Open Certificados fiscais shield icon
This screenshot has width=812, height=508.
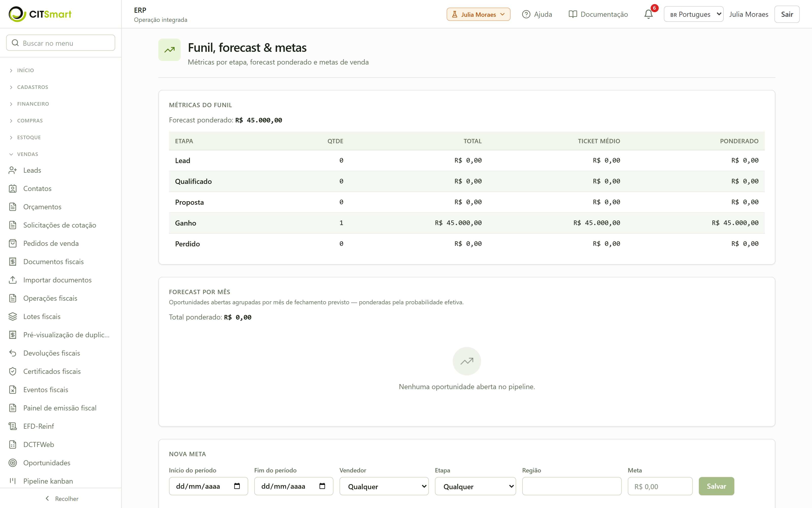pyautogui.click(x=13, y=372)
